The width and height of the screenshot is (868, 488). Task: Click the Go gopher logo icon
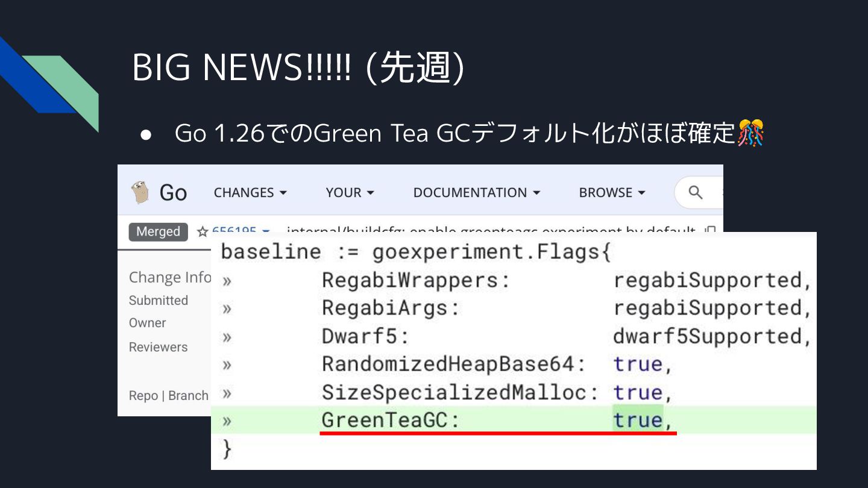point(140,192)
